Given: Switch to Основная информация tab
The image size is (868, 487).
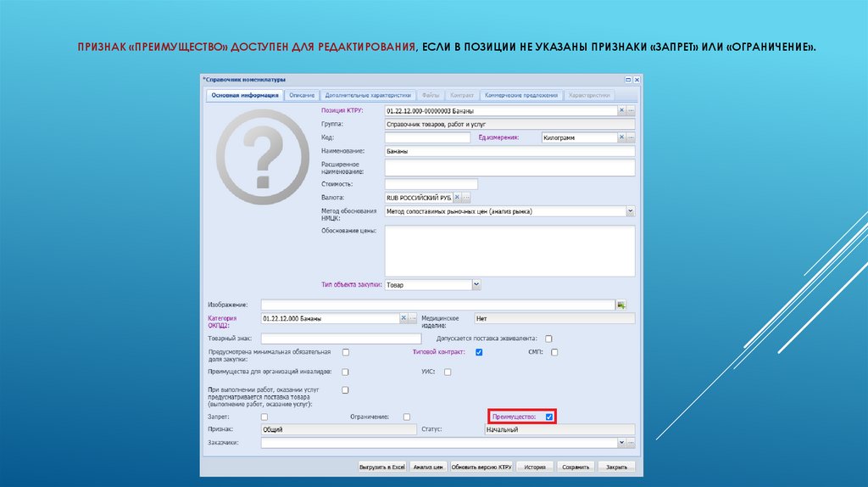Looking at the screenshot, I should pos(245,95).
